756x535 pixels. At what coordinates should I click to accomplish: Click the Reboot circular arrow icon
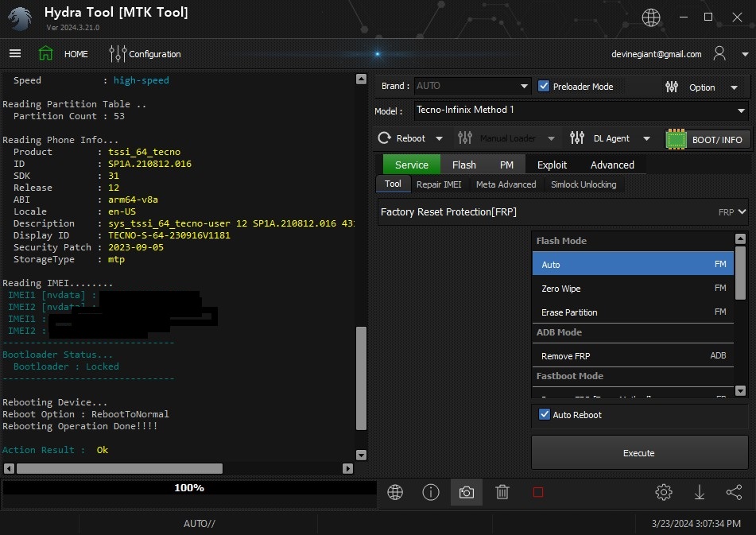(x=384, y=138)
